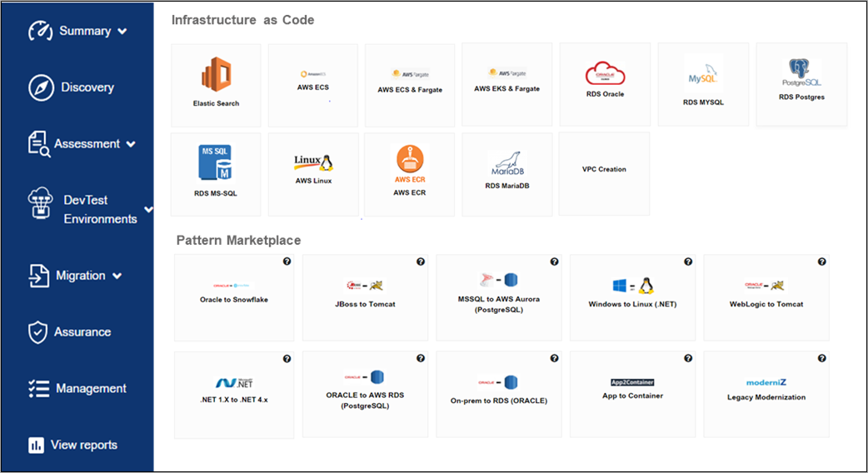Click the Management checklist icon
The height and width of the screenshot is (473, 868).
[39, 389]
